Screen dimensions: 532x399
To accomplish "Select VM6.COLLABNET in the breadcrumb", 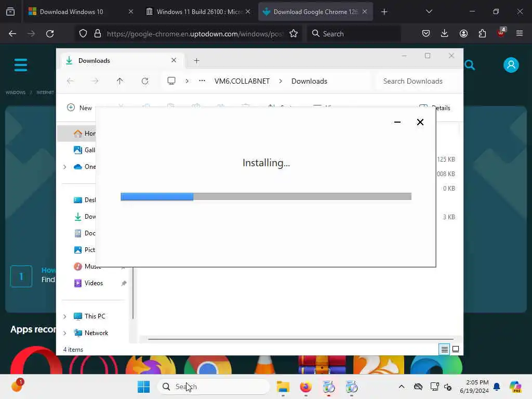I will coord(242,81).
